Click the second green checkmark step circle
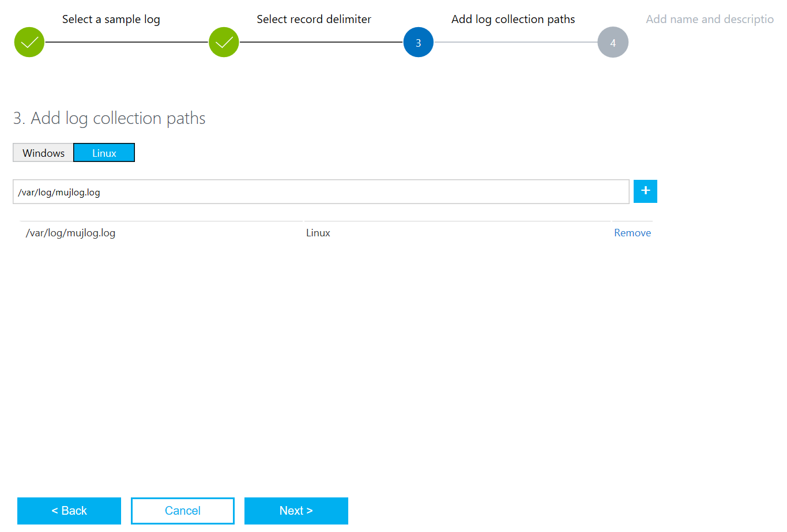The width and height of the screenshot is (787, 532). [x=224, y=42]
